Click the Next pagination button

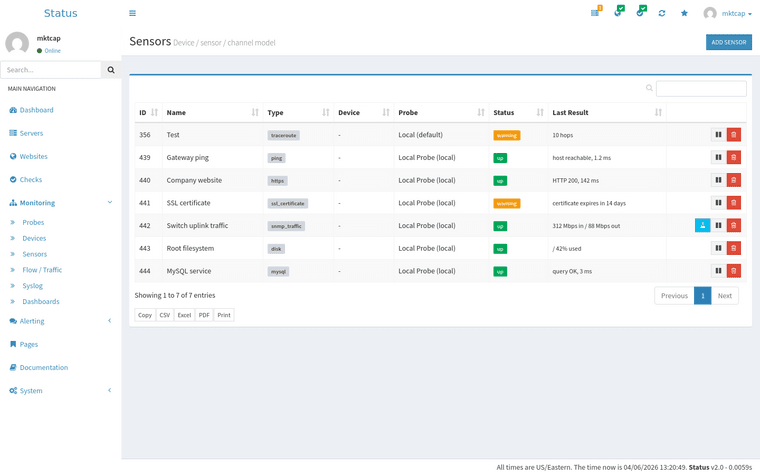coord(725,296)
